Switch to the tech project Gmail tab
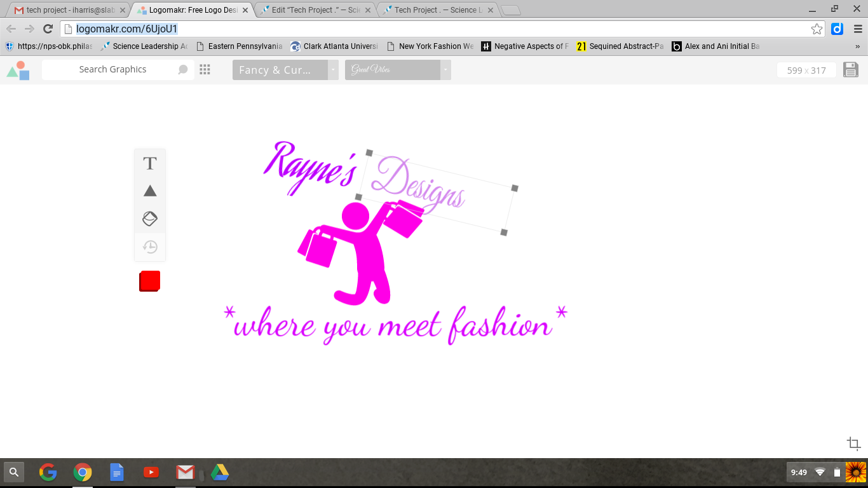Screen dimensions: 868x488 click(x=66, y=10)
